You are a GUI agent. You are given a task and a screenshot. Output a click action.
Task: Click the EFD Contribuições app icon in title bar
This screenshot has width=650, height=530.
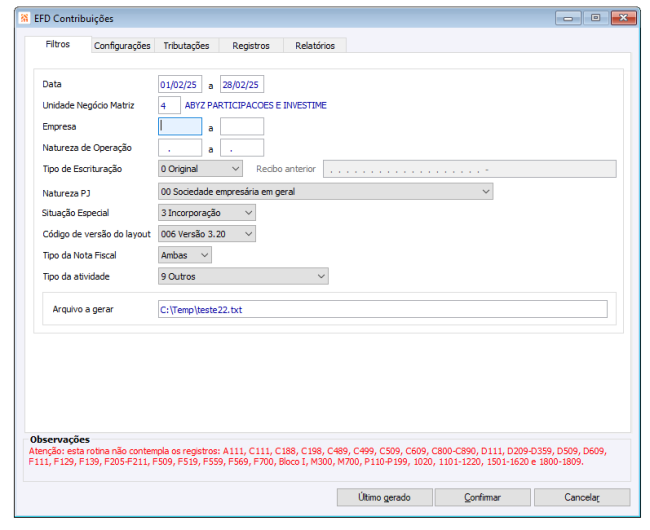(x=25, y=18)
